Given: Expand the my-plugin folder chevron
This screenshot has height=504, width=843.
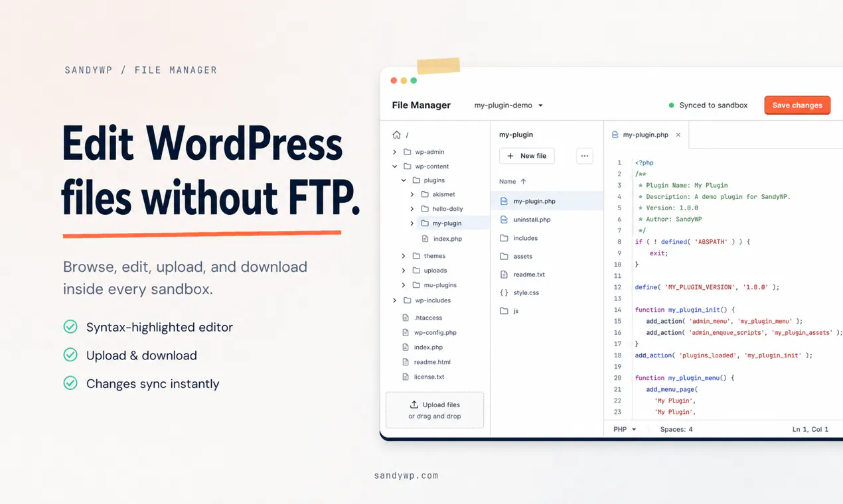Looking at the screenshot, I should click(412, 223).
